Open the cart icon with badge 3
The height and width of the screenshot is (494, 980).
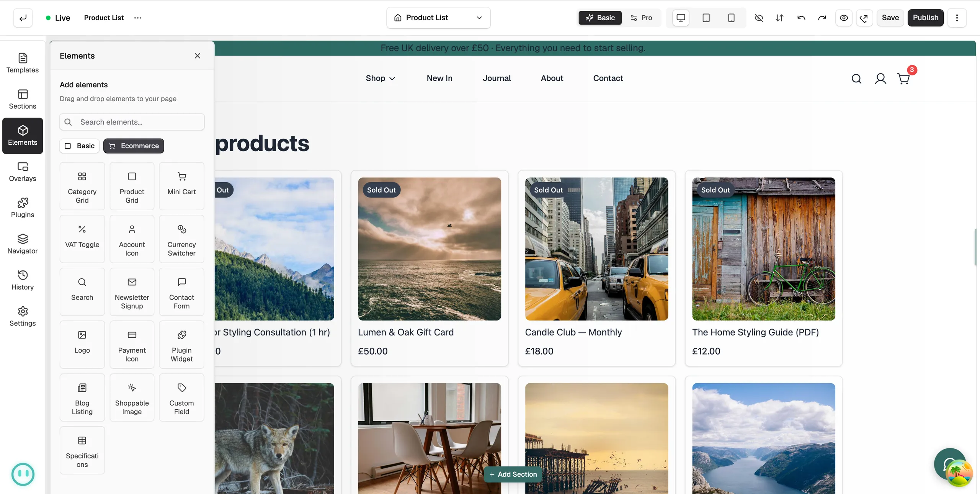(904, 79)
